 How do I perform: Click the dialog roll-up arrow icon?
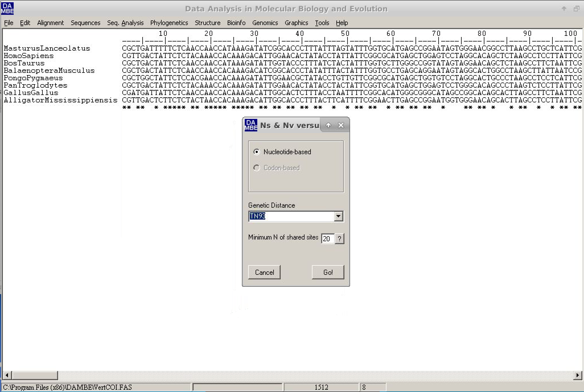click(x=328, y=125)
